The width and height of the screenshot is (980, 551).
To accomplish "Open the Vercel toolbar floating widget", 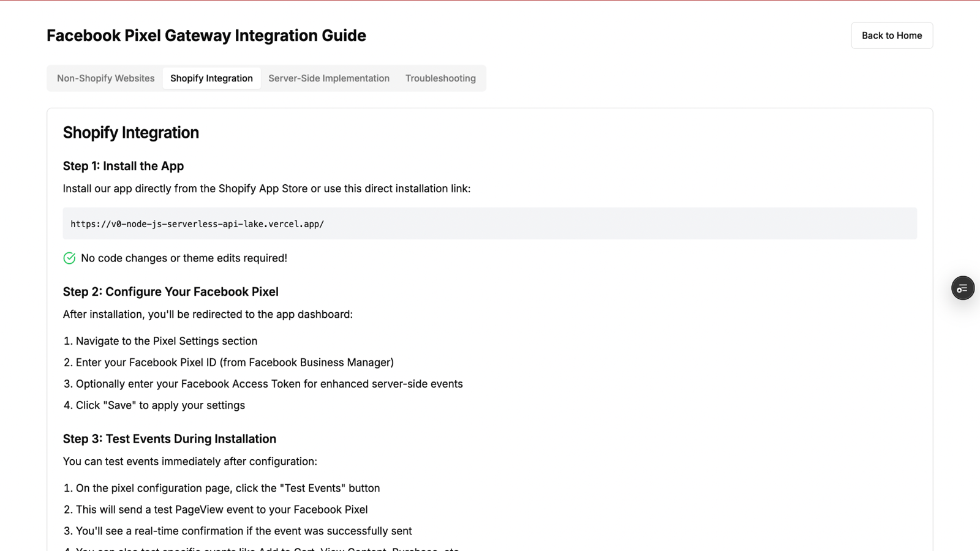I will (x=962, y=288).
